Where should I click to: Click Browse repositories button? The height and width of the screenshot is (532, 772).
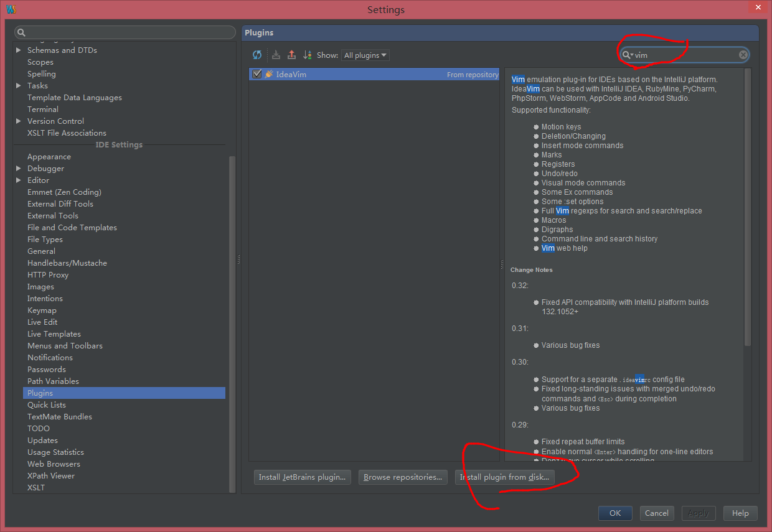click(x=403, y=477)
